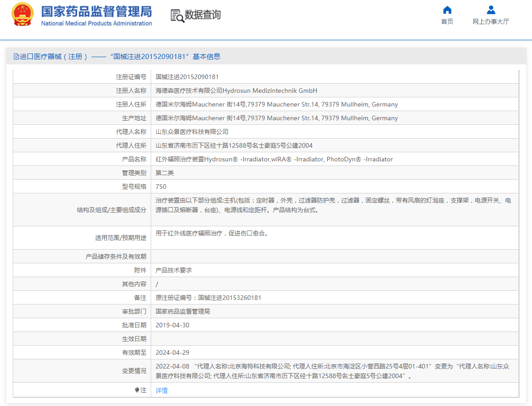Click management category value 第二类

click(164, 173)
